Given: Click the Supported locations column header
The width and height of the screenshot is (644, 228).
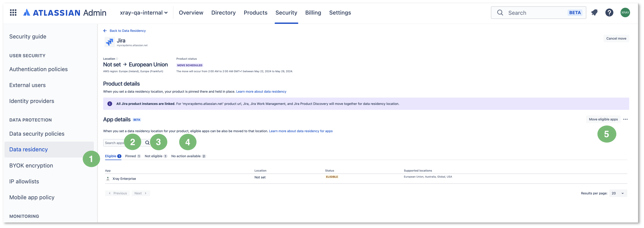Looking at the screenshot, I should tap(418, 171).
